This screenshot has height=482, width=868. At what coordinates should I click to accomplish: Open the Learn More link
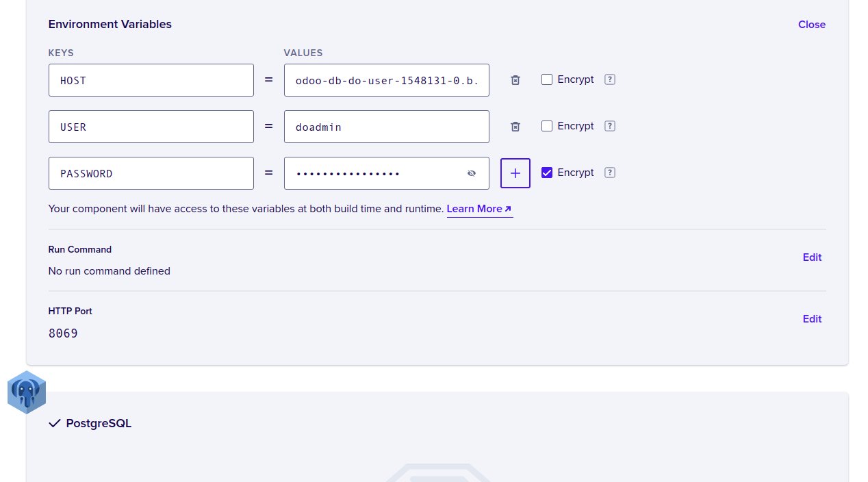479,209
